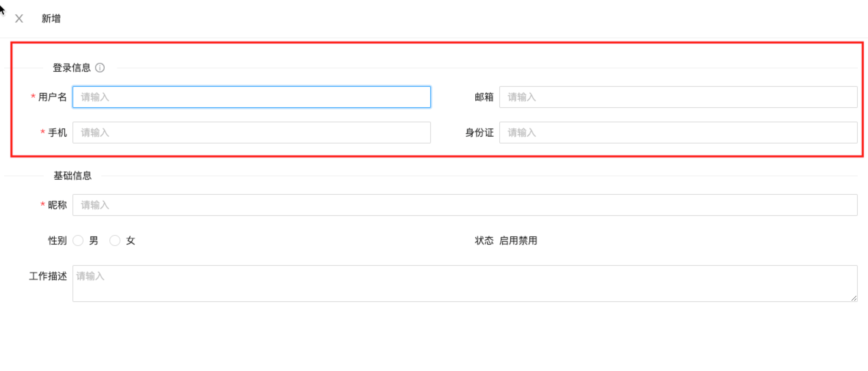Click into the 昵称 input field
The image size is (868, 371).
point(465,205)
